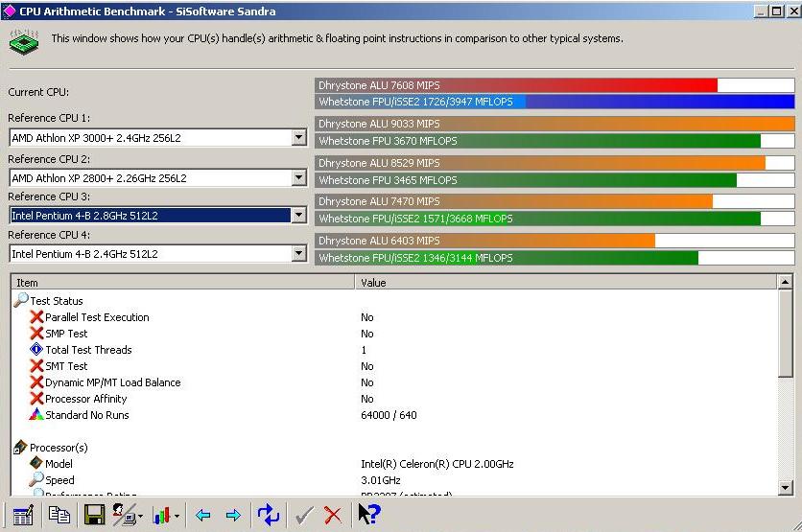Click the copy to clipboard icon
The height and width of the screenshot is (532, 802).
[59, 515]
